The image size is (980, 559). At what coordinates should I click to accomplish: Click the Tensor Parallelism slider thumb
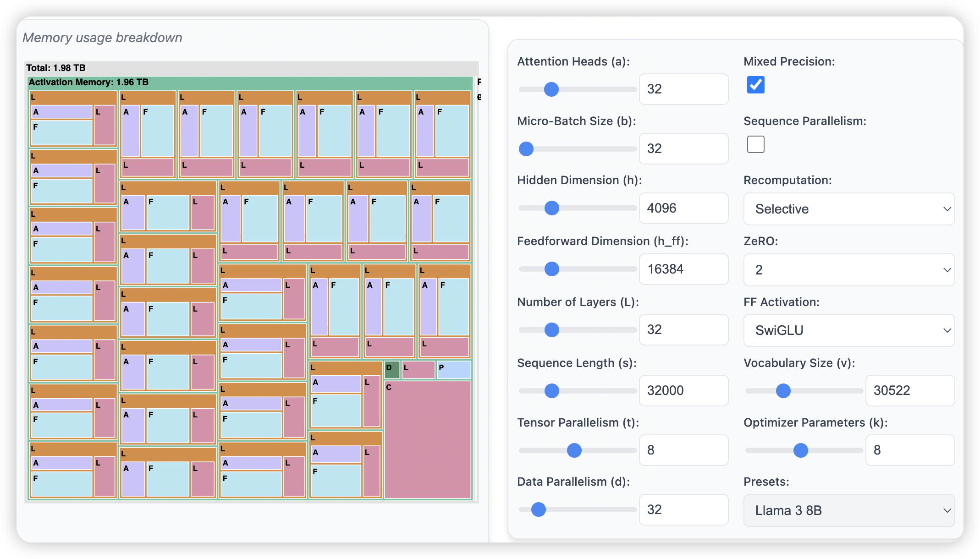(x=574, y=450)
